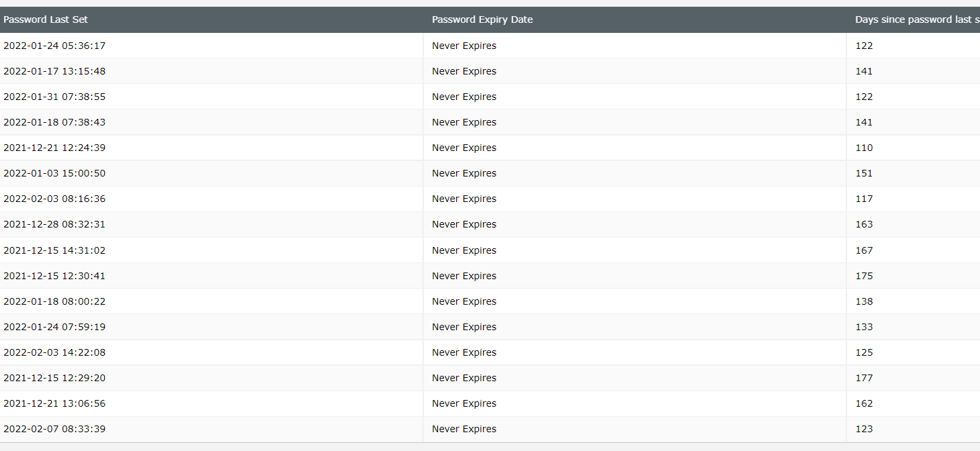Select the 2021-12-28 08:32:31 entry
Image resolution: width=980 pixels, height=451 pixels.
click(54, 224)
